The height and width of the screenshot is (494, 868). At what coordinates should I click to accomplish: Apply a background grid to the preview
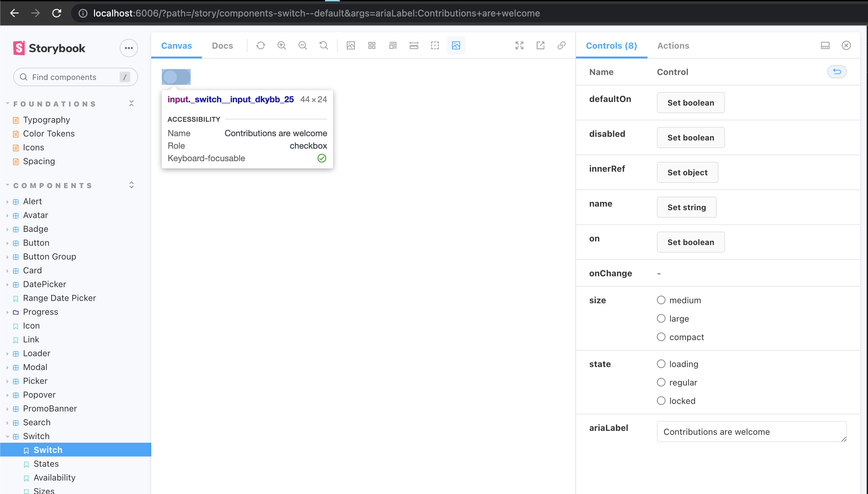pyautogui.click(x=372, y=45)
